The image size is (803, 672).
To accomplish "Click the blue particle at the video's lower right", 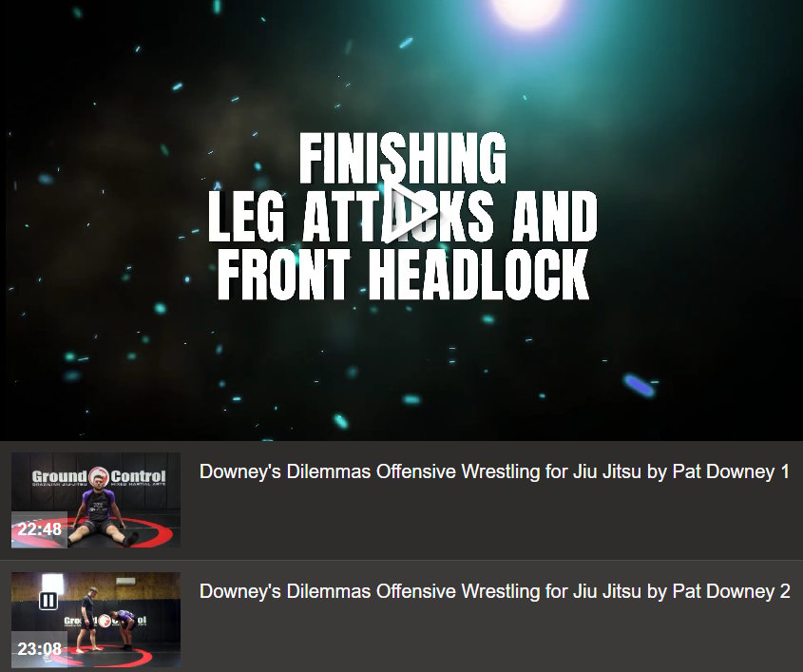I will pyautogui.click(x=639, y=386).
